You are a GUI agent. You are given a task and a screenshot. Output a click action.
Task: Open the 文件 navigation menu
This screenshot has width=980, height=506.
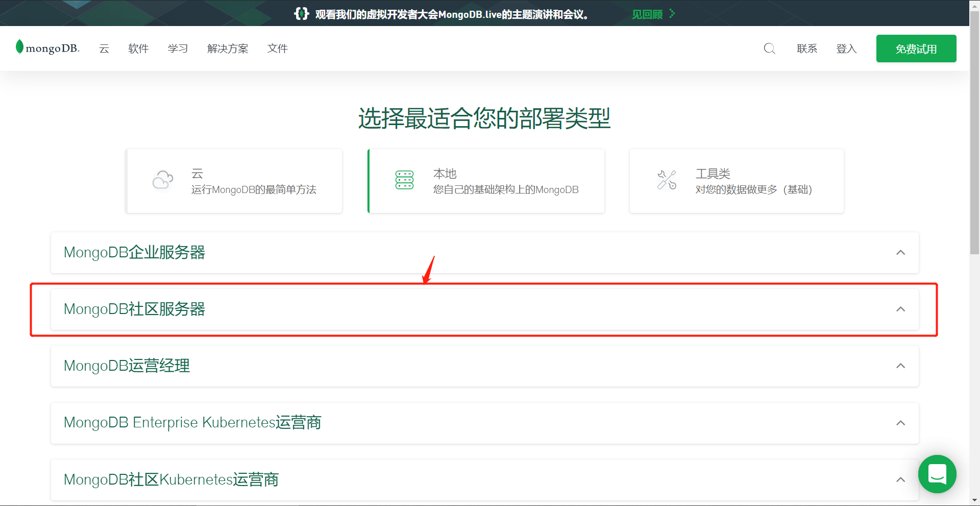click(277, 49)
